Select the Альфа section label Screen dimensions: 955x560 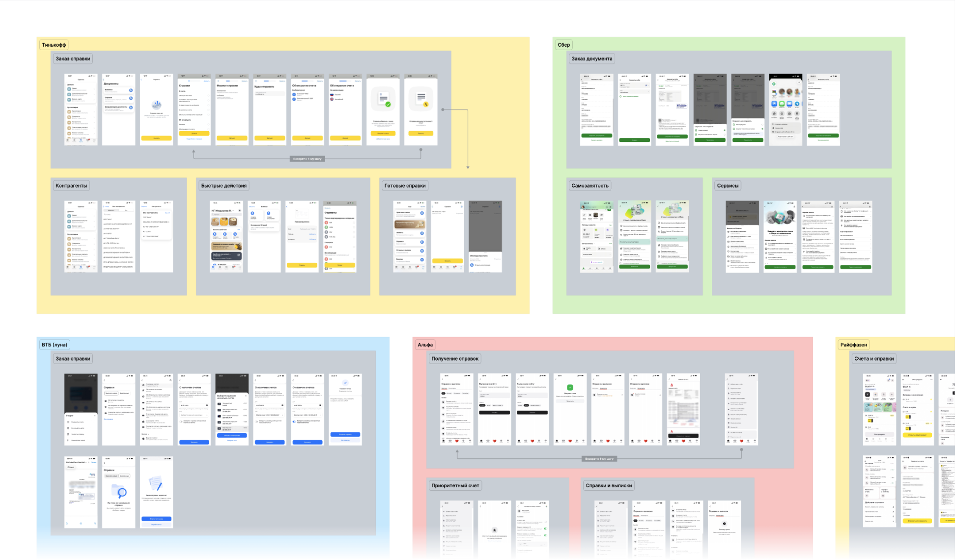click(425, 345)
